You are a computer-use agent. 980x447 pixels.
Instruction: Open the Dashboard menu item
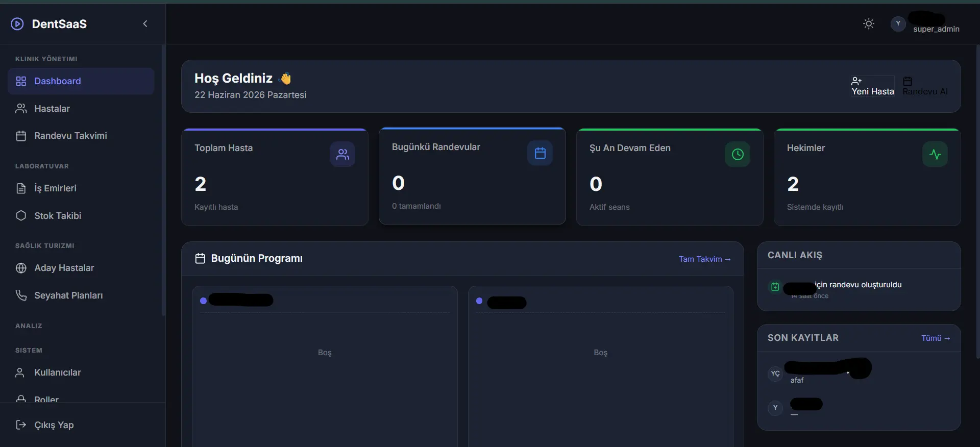[x=81, y=81]
